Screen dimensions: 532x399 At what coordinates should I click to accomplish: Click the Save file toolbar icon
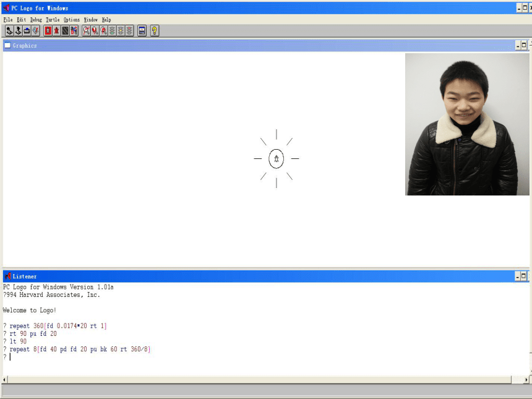(x=18, y=31)
